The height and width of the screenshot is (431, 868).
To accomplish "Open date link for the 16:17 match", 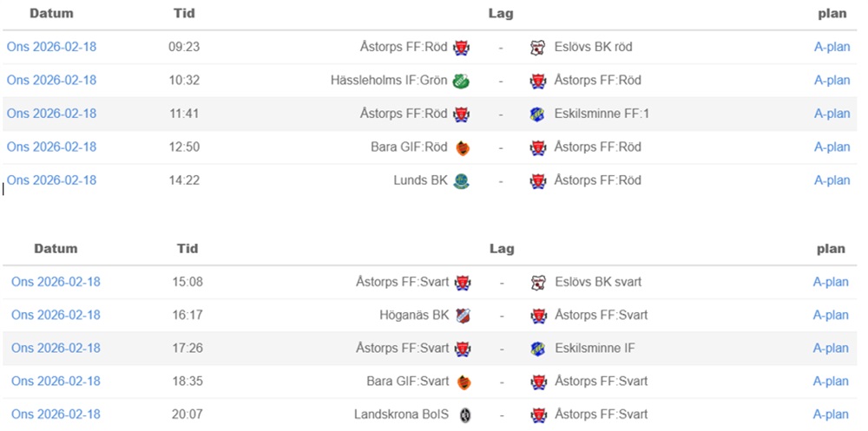I will [56, 315].
